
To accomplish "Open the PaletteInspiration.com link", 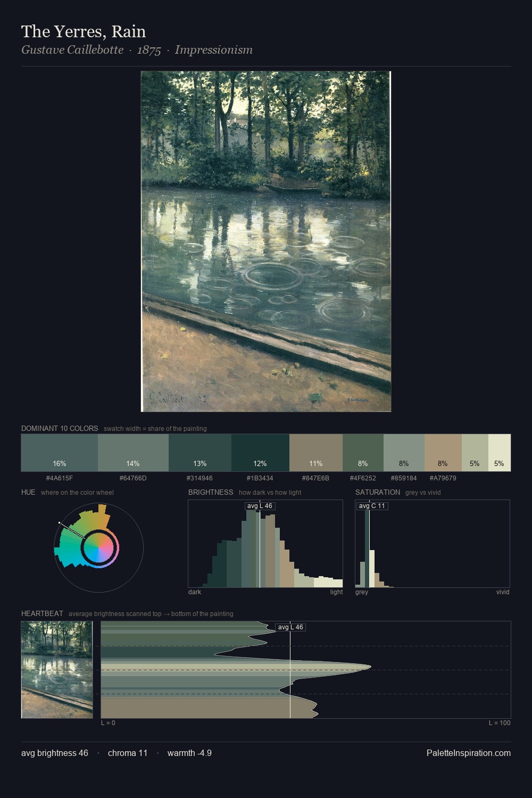I will [x=469, y=753].
